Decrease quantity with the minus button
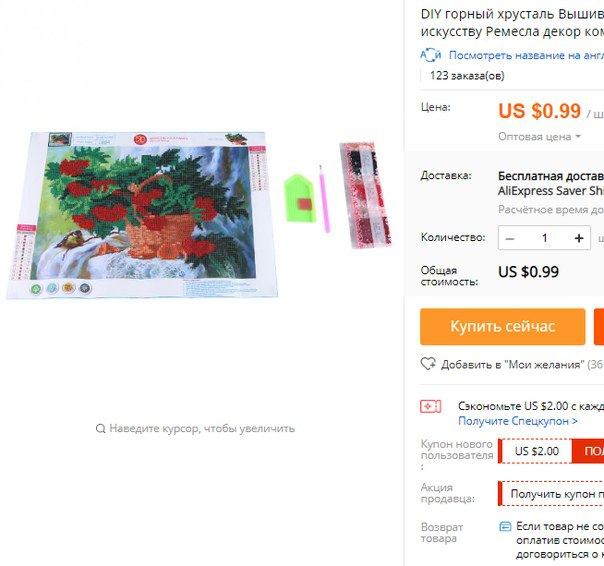 510,238
